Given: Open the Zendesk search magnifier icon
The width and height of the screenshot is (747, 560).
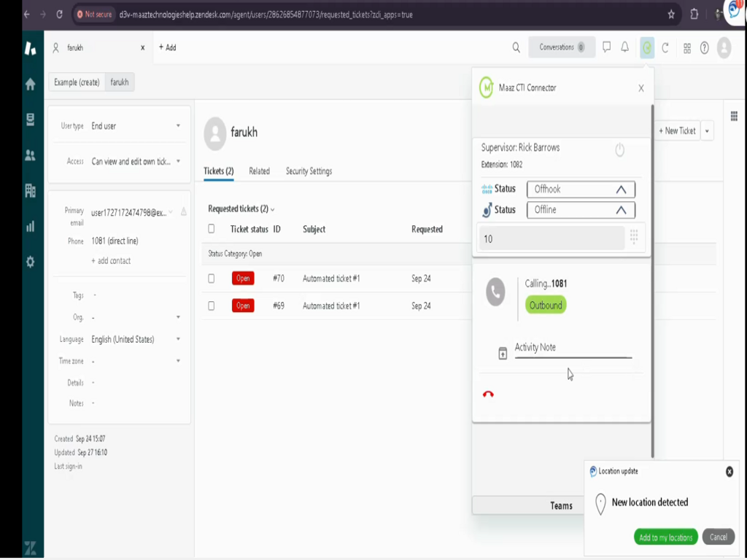Looking at the screenshot, I should pos(516,47).
